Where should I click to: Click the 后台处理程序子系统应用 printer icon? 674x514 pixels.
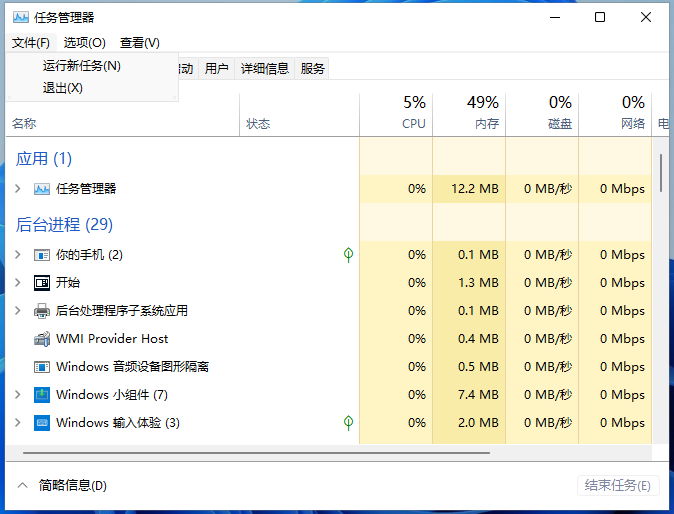[x=42, y=311]
